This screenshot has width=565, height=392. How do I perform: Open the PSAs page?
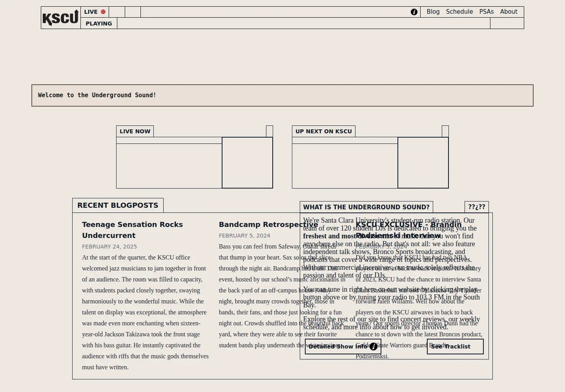487,12
